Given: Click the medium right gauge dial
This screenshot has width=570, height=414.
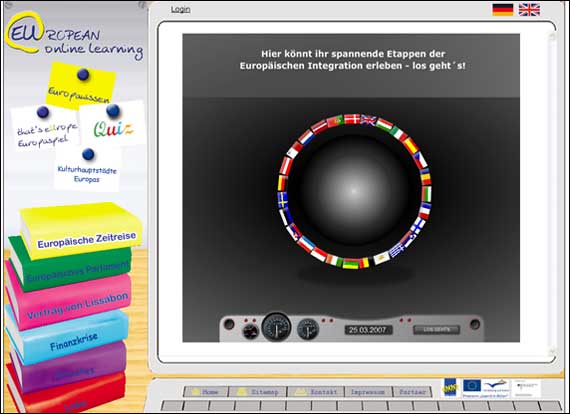Looking at the screenshot, I should pyautogui.click(x=308, y=329).
